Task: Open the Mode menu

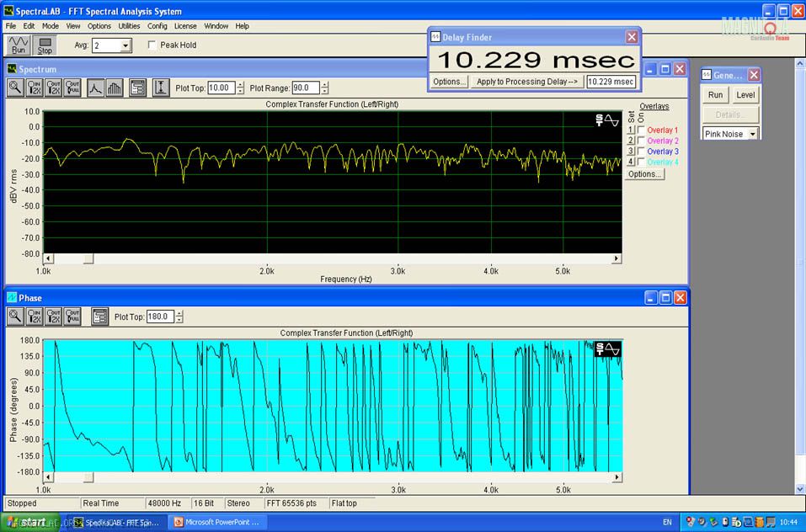Action: [51, 26]
